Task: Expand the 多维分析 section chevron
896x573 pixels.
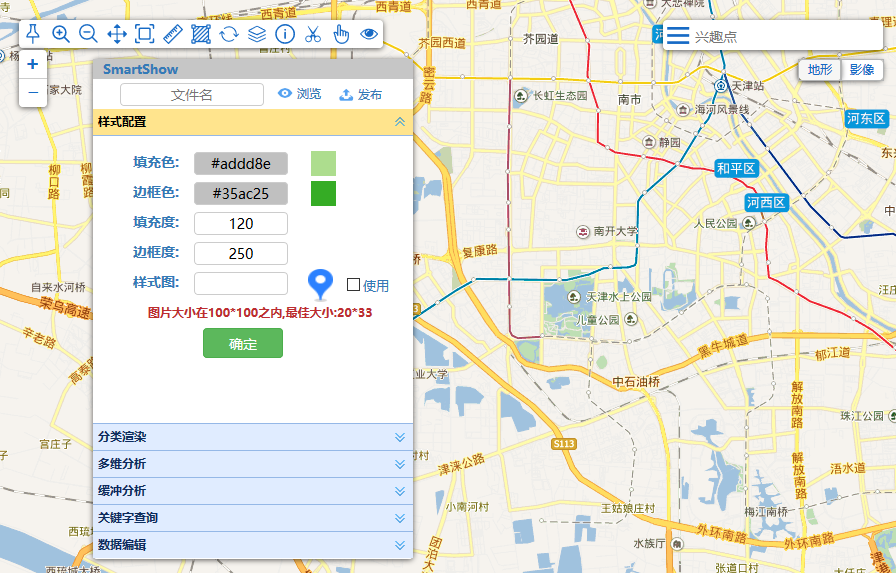Action: coord(400,464)
